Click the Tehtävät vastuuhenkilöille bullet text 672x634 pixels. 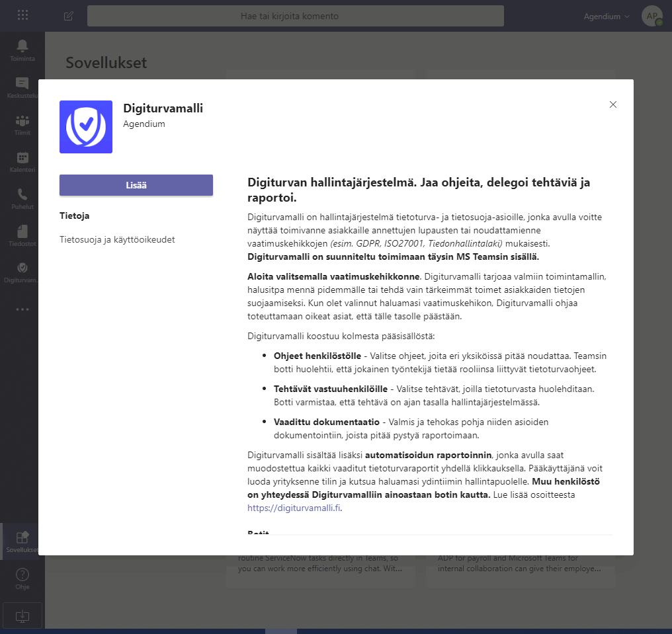[x=331, y=389]
